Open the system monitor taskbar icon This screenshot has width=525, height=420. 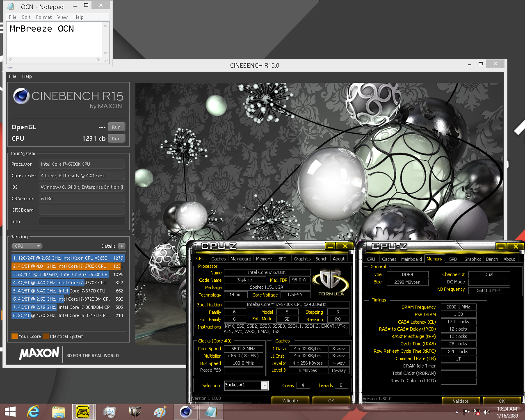click(x=110, y=411)
